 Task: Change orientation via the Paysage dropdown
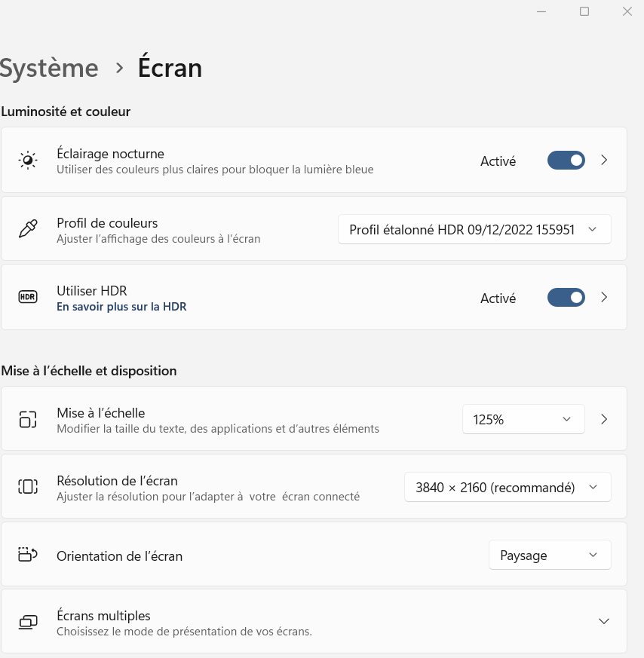click(550, 555)
